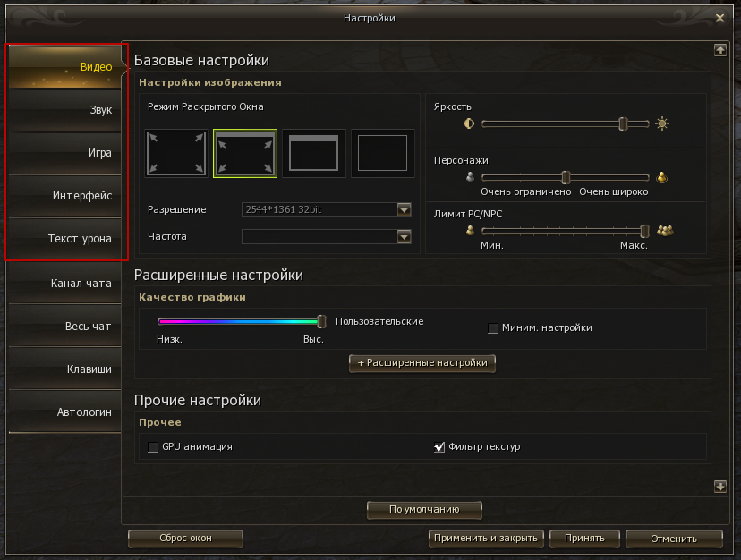Open the Частота frequency dropdown

pyautogui.click(x=404, y=237)
